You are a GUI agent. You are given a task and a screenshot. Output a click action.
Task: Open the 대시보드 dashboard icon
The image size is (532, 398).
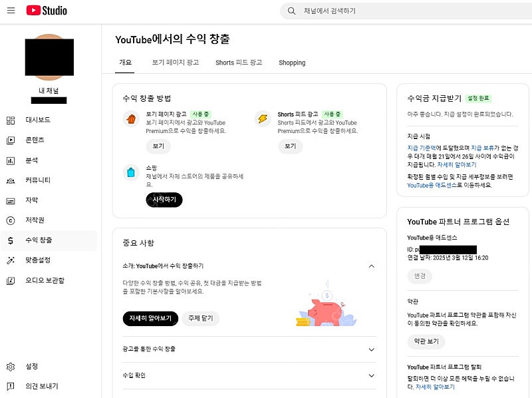point(11,120)
